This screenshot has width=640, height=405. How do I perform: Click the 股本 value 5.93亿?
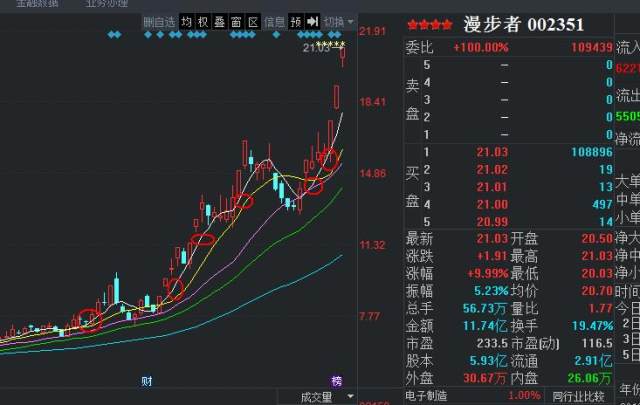click(x=489, y=361)
